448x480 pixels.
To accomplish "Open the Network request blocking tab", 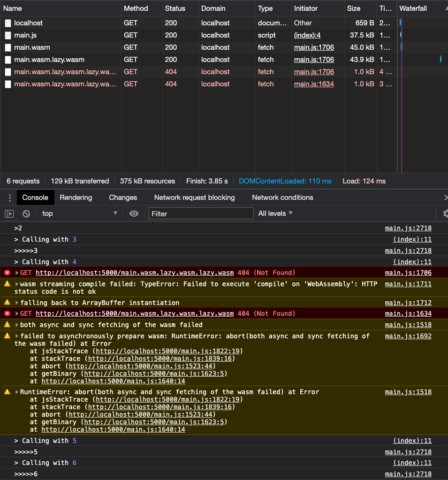I will (194, 198).
